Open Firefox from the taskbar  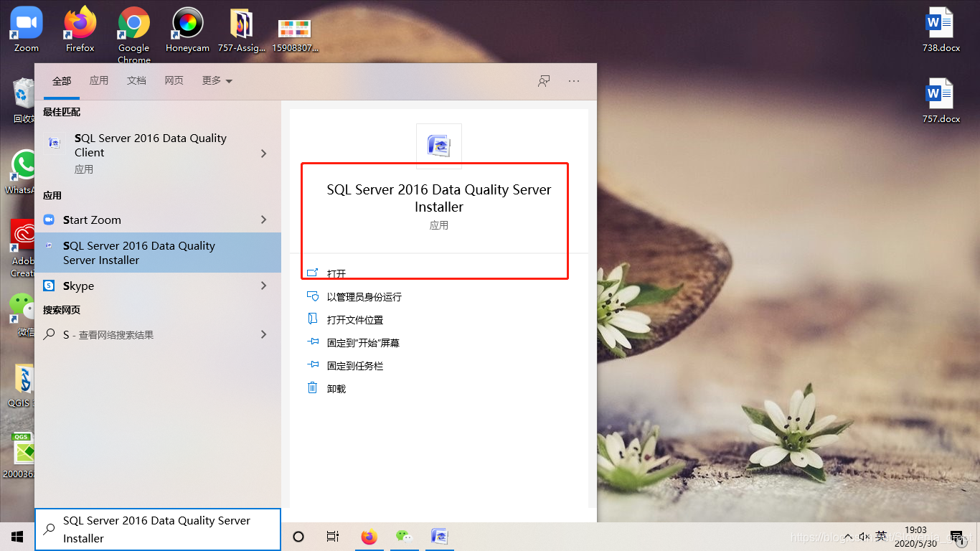pyautogui.click(x=369, y=537)
